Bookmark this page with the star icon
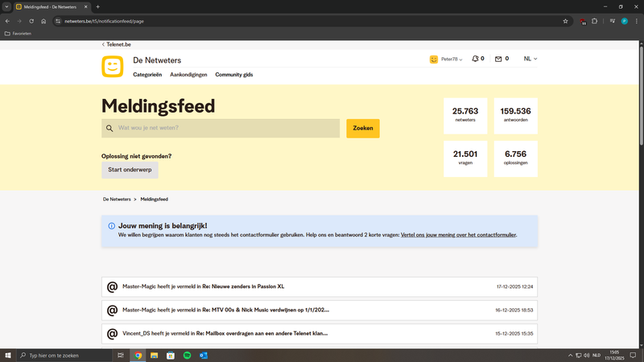The height and width of the screenshot is (362, 644). point(566,20)
